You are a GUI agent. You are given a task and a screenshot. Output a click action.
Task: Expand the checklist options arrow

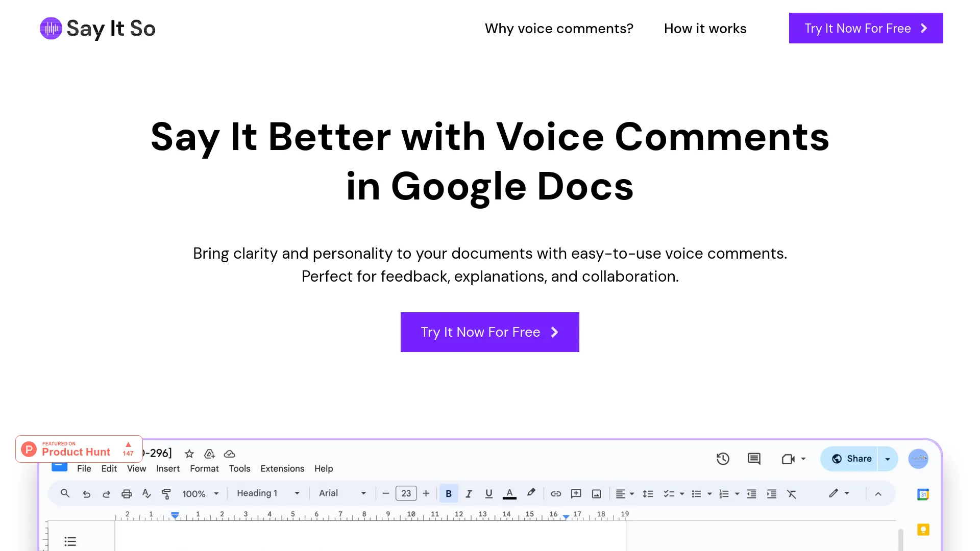(x=682, y=494)
